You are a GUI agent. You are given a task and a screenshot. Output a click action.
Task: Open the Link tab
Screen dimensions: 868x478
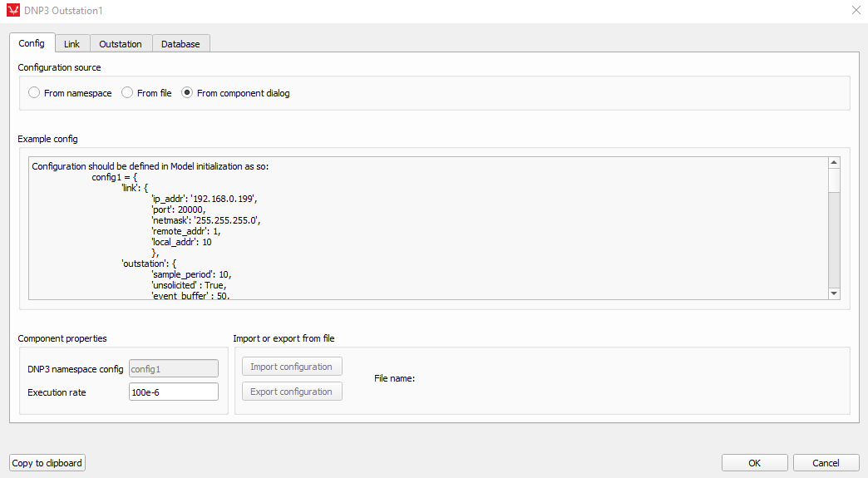click(x=72, y=44)
